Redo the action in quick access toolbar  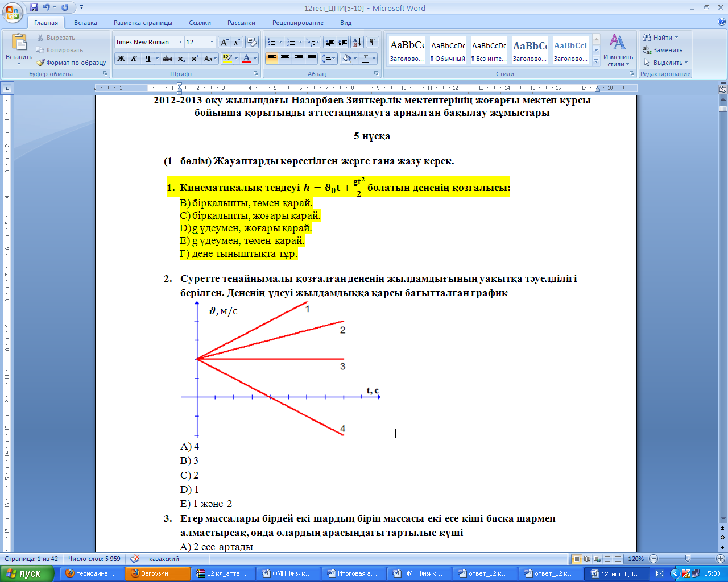tap(65, 7)
